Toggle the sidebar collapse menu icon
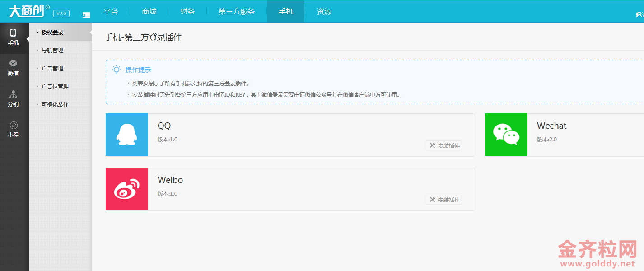 click(86, 15)
